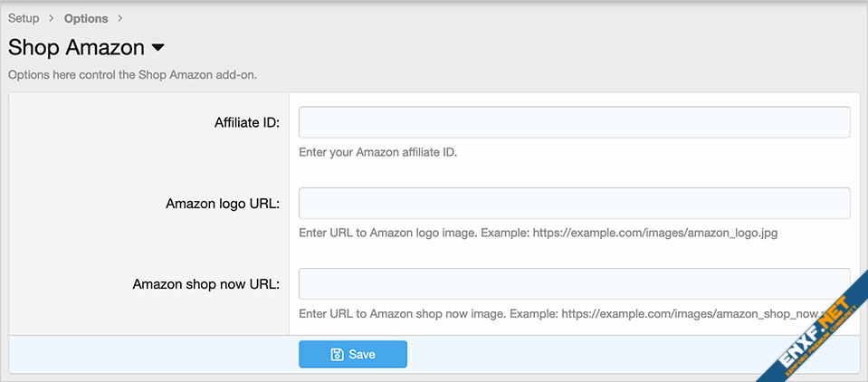This screenshot has width=868, height=382.
Task: Click the amazon_shop_now example URL text
Action: pyautogui.click(x=688, y=314)
